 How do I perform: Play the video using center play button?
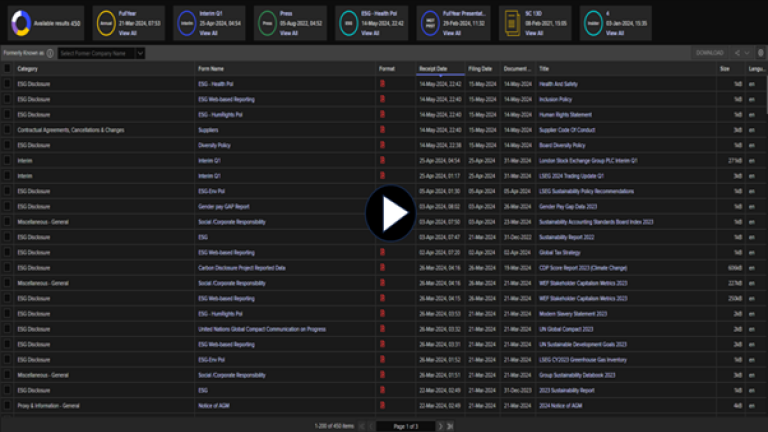(x=389, y=213)
